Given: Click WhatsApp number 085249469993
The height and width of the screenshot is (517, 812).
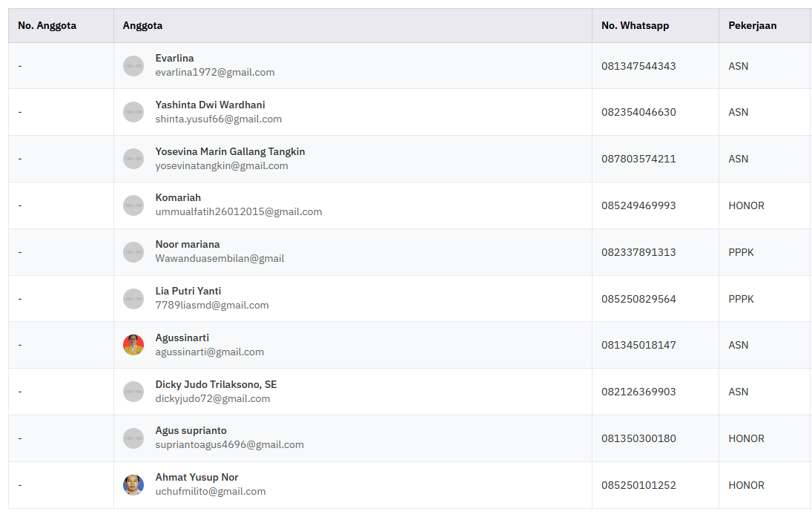Looking at the screenshot, I should (x=638, y=205).
